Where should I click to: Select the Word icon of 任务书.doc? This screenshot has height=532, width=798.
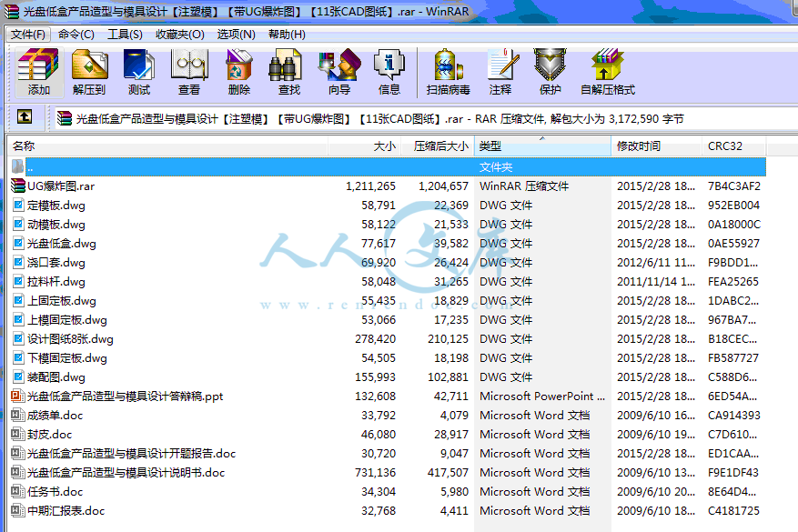click(x=18, y=491)
